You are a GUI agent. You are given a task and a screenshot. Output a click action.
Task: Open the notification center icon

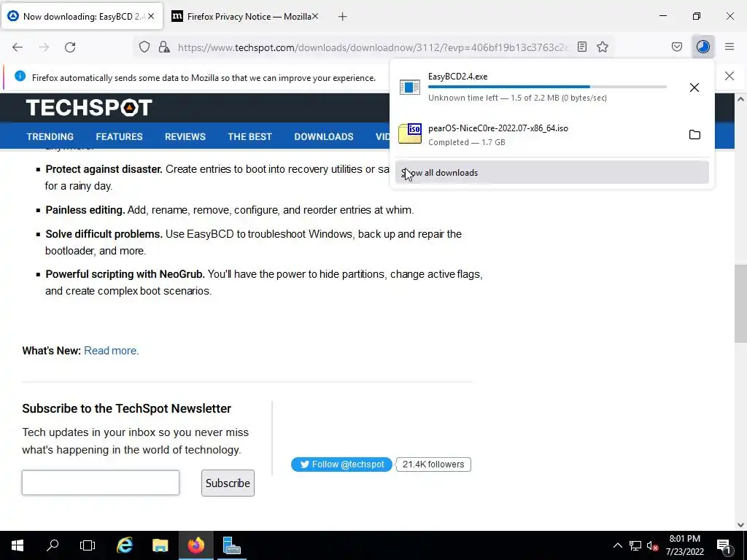coord(724,546)
